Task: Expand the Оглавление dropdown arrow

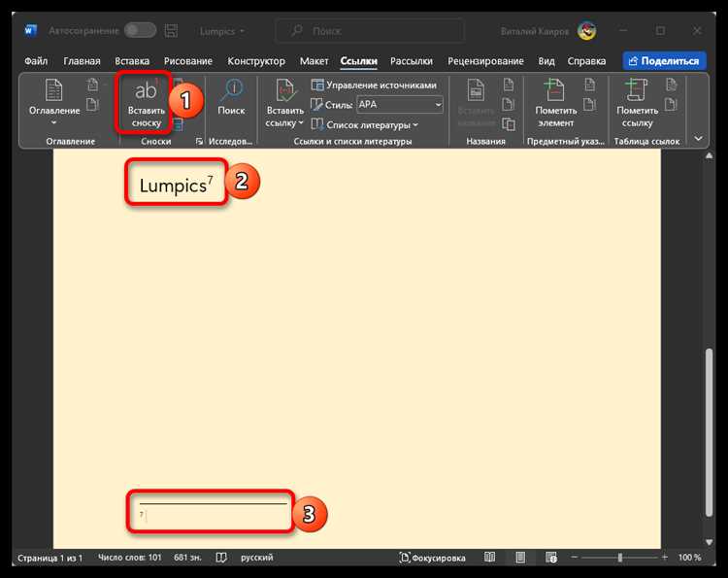Action: click(53, 122)
